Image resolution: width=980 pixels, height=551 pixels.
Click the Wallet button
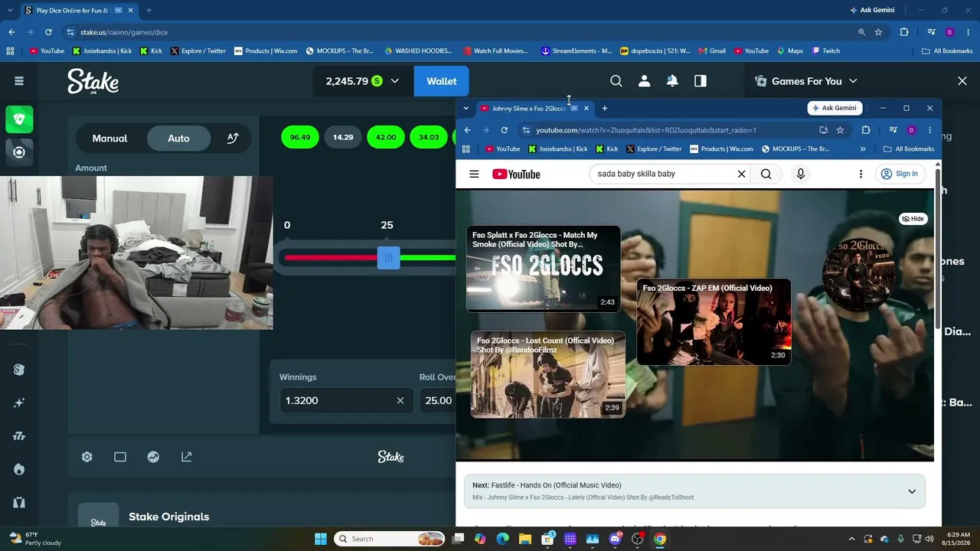[441, 81]
